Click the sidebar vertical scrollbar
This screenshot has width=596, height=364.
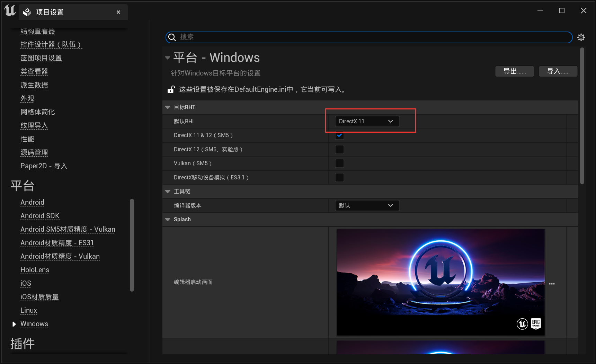(x=132, y=245)
